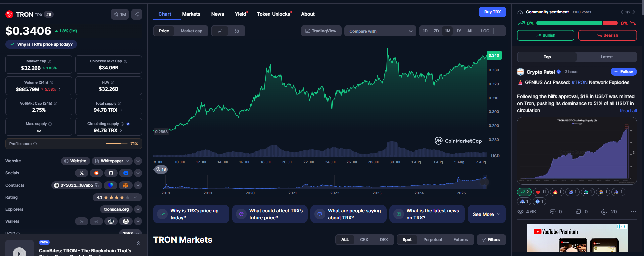Repost Crypto Patel's post
644x256 pixels.
coord(582,212)
